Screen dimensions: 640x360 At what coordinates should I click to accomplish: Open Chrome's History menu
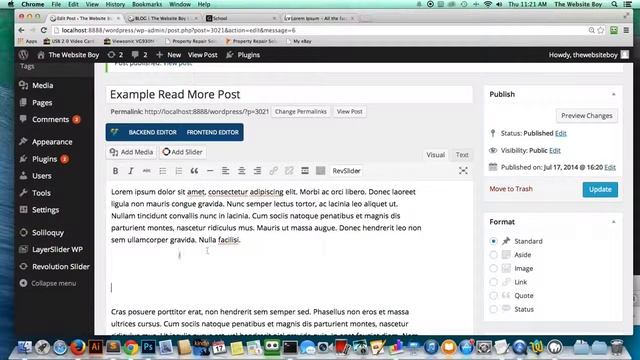[x=115, y=4]
